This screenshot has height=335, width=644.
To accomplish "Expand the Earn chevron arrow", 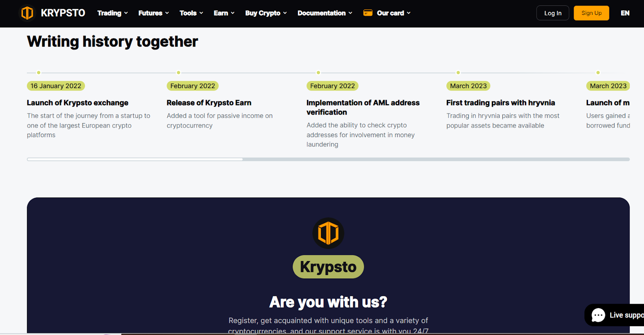I will point(233,13).
